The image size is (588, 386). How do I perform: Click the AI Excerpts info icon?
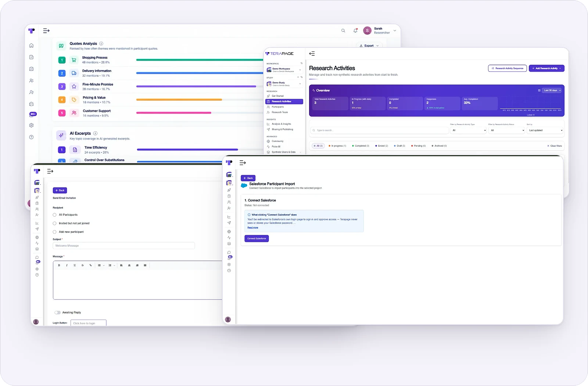[x=95, y=133]
